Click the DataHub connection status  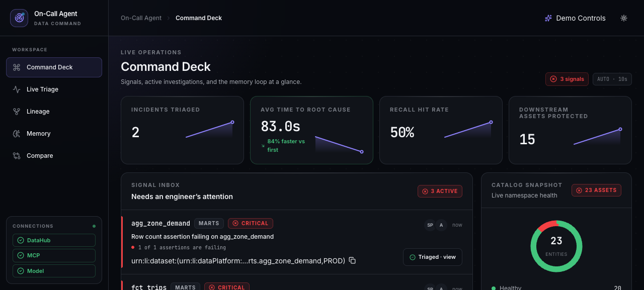(54, 240)
